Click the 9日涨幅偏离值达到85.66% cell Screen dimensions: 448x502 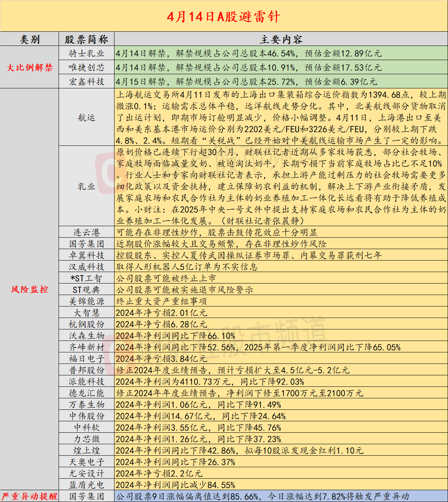281,496
